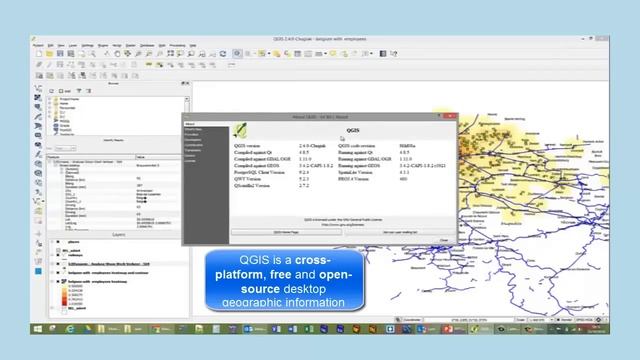Open the Identify Results mode dropdown
Image resolution: width=640 pixels, height=360 pixels.
(65, 148)
